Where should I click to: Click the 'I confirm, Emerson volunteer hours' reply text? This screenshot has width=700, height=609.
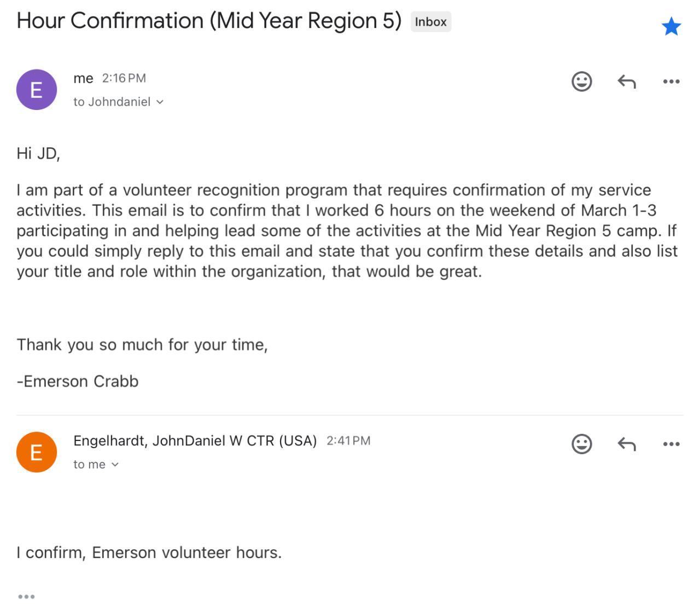click(149, 553)
